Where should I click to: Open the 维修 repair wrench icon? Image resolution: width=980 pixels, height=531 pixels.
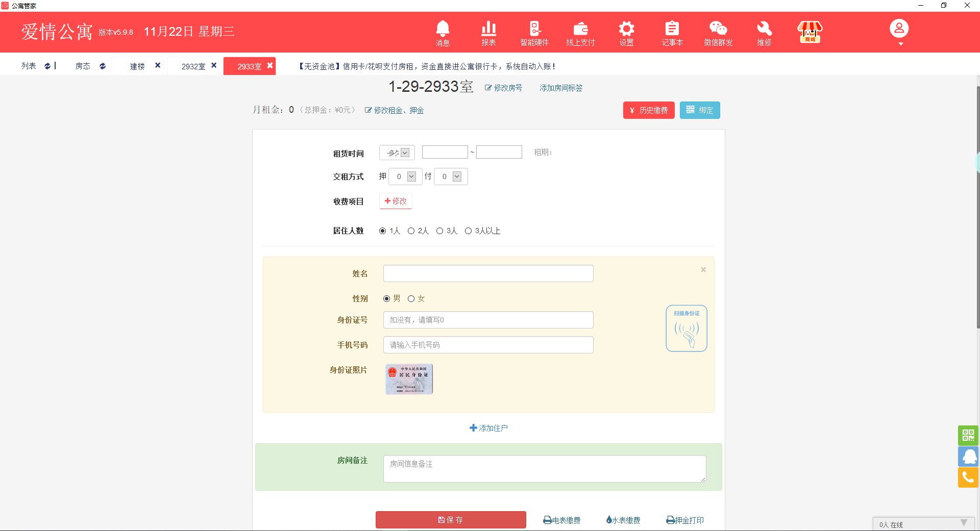point(764,33)
